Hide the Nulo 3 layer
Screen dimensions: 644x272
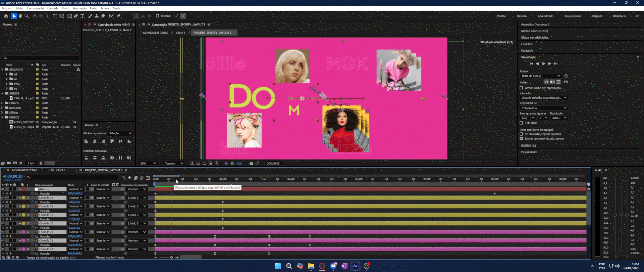(x=3, y=189)
